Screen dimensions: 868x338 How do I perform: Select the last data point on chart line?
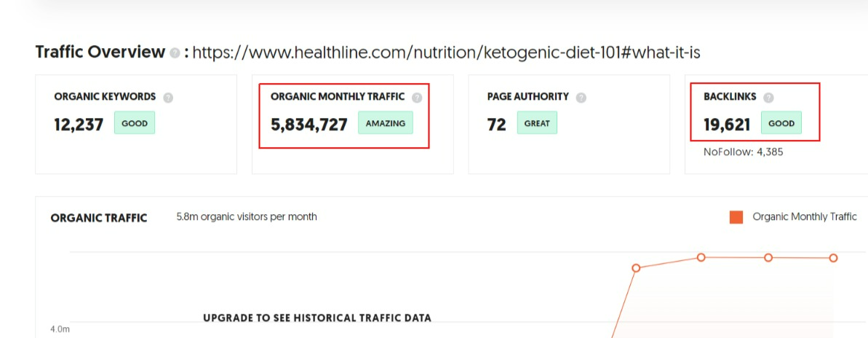(x=833, y=258)
